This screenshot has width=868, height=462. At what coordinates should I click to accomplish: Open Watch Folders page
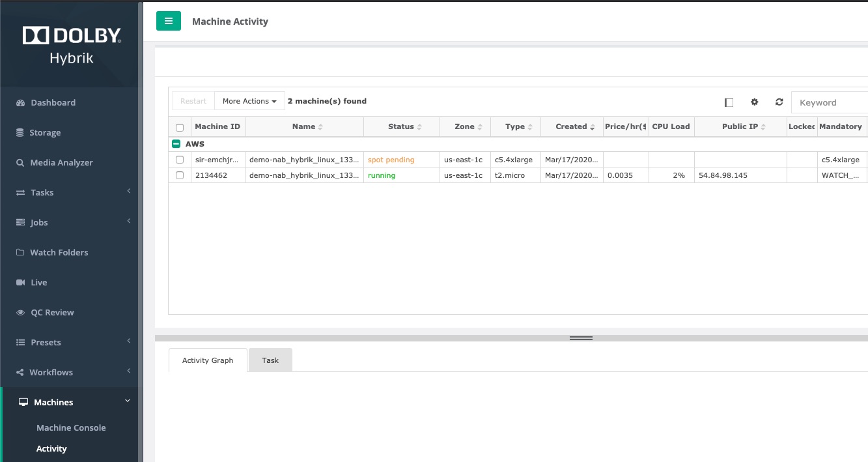(x=59, y=253)
